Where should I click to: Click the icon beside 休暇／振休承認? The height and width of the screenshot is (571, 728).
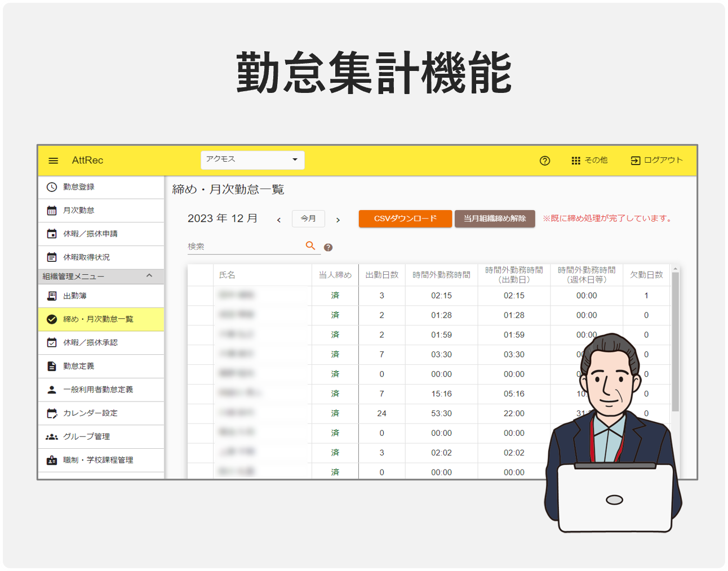52,342
